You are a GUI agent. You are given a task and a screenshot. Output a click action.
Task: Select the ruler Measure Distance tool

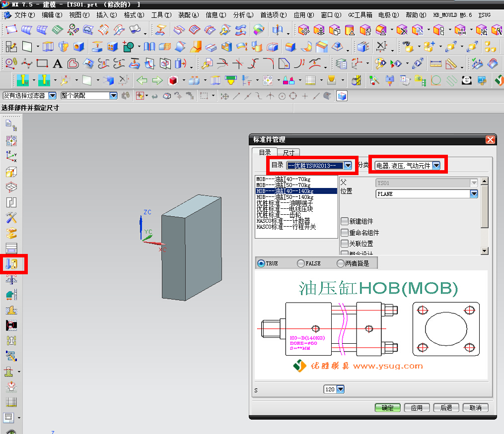pyautogui.click(x=435, y=63)
